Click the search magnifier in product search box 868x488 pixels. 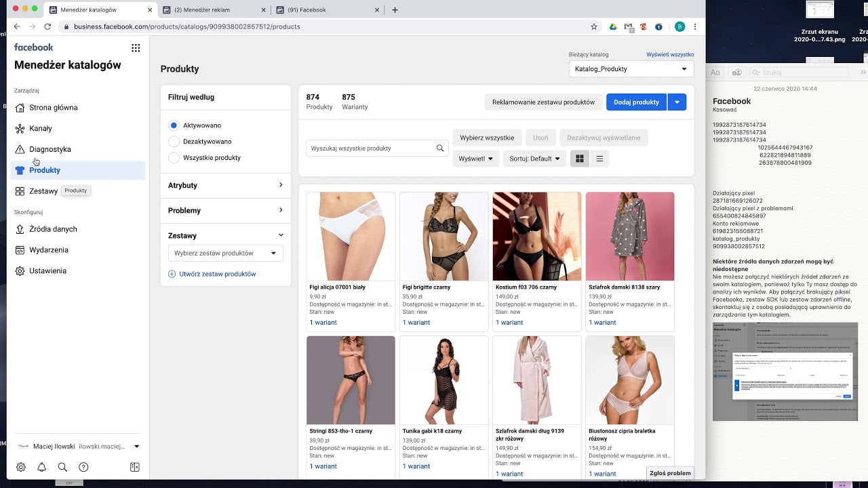pyautogui.click(x=440, y=148)
